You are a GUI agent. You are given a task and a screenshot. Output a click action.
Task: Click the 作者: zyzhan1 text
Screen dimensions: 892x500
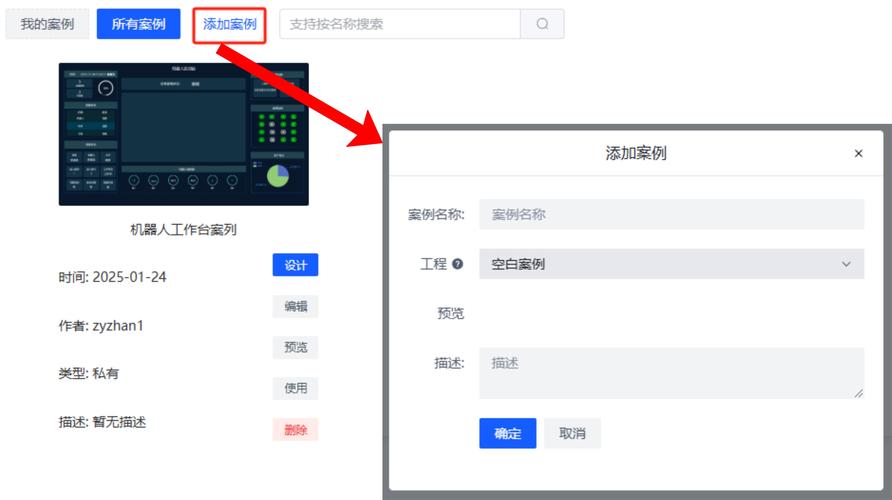101,326
